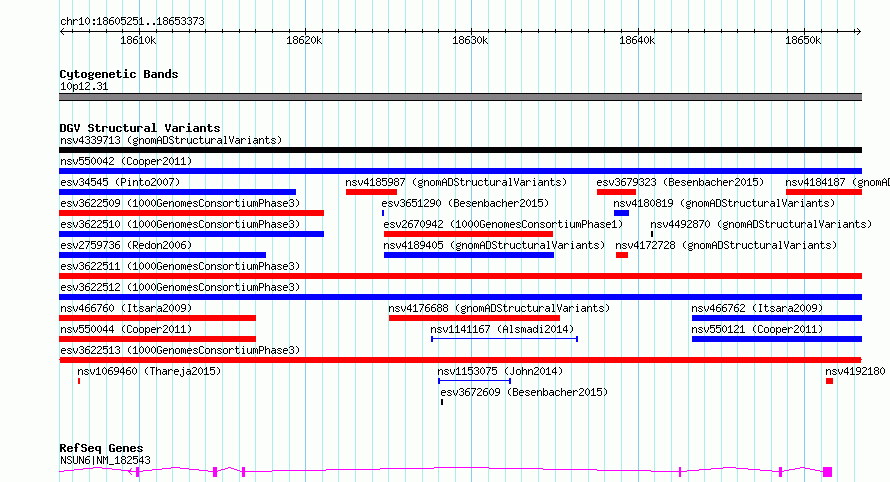890x482 pixels.
Task: Open nsv4172728 gnomADStructuralVariants label
Action: click(x=727, y=245)
